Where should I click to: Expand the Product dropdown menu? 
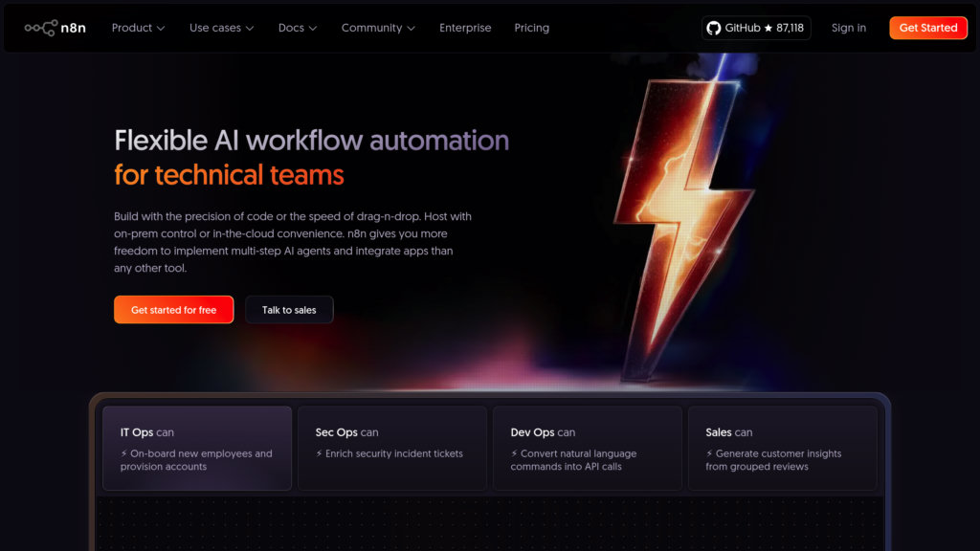(138, 28)
